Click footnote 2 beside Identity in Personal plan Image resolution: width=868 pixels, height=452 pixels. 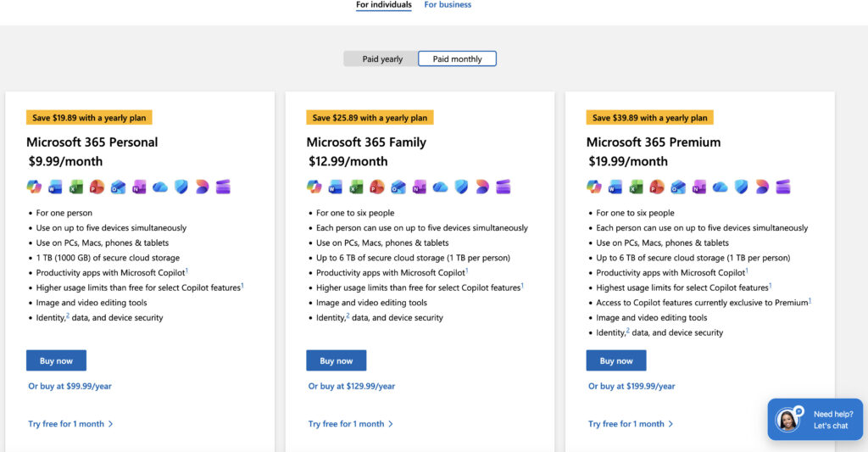click(68, 315)
